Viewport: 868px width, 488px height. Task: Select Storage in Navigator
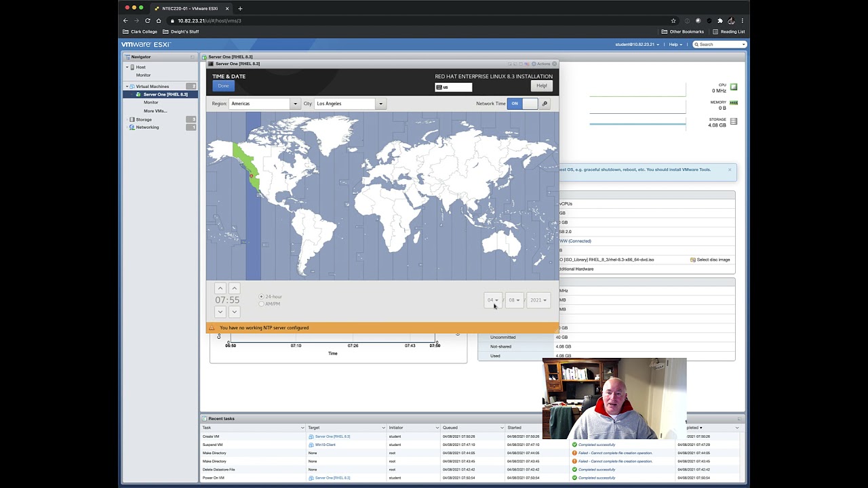(144, 119)
